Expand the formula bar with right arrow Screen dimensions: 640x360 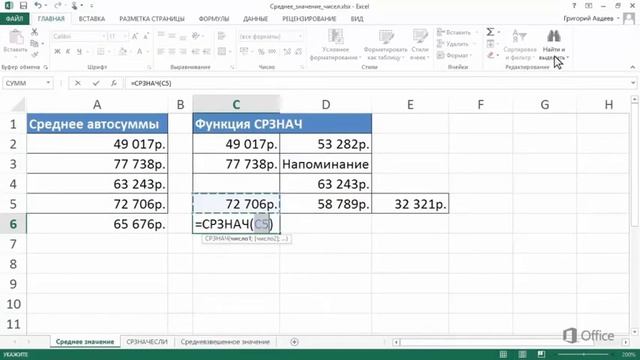coord(633,83)
